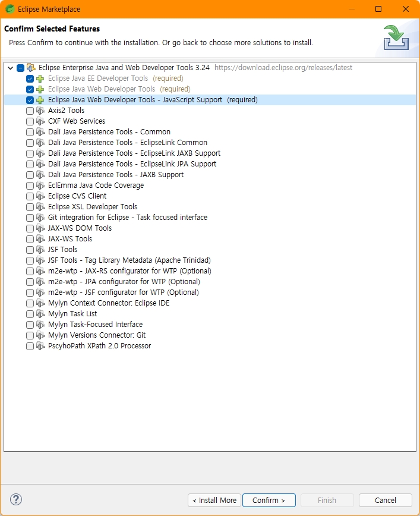Click the Dali EclipseLink JPA Support icon
The height and width of the screenshot is (516, 420).
click(x=40, y=164)
